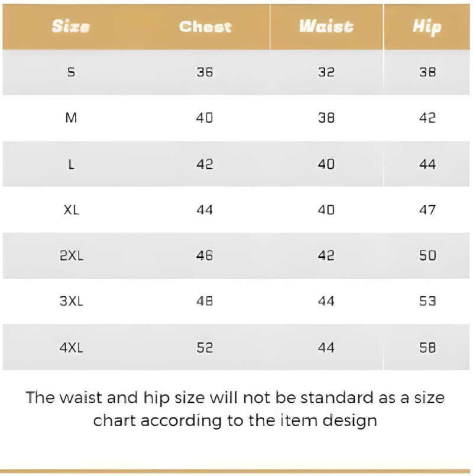Click hip value 53 in 3XL row
The width and height of the screenshot is (473, 476).
pos(427,301)
